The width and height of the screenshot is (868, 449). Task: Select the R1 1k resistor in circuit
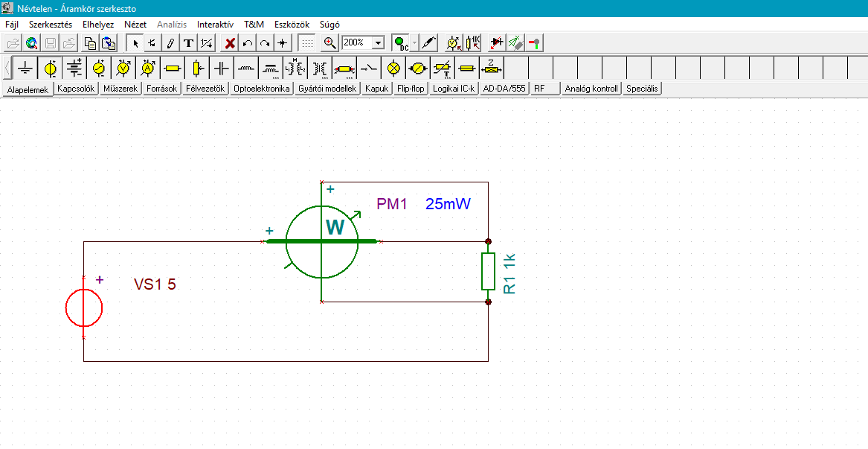pyautogui.click(x=488, y=272)
